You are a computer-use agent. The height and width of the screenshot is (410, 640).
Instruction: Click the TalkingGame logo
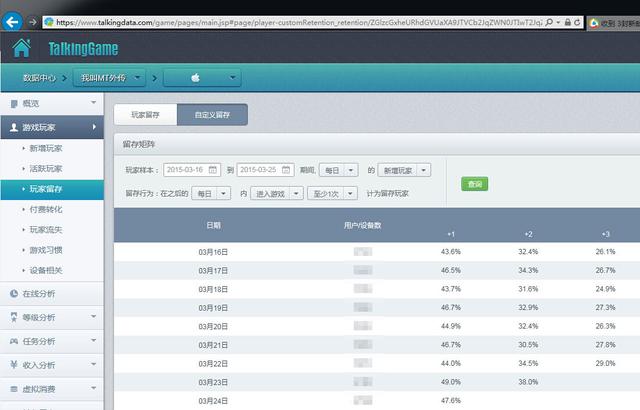click(83, 49)
